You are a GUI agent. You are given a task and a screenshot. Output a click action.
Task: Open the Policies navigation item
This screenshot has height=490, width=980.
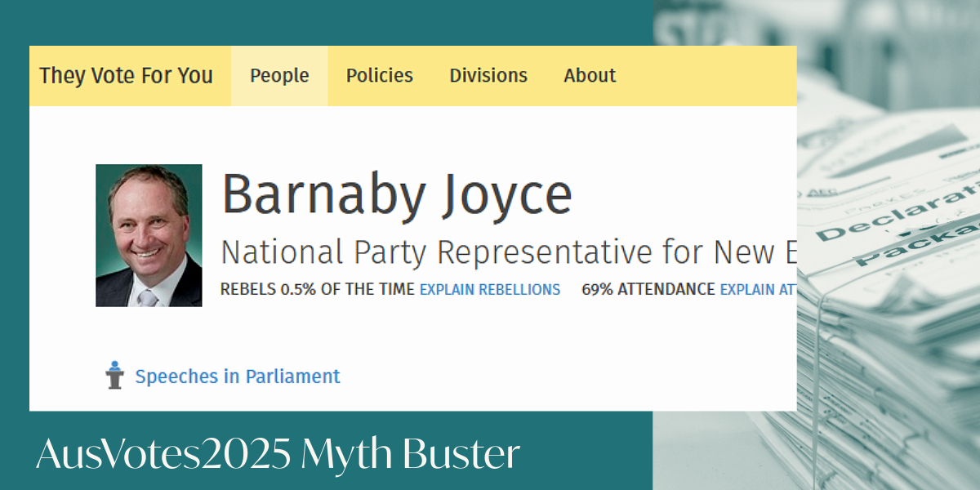pos(380,76)
